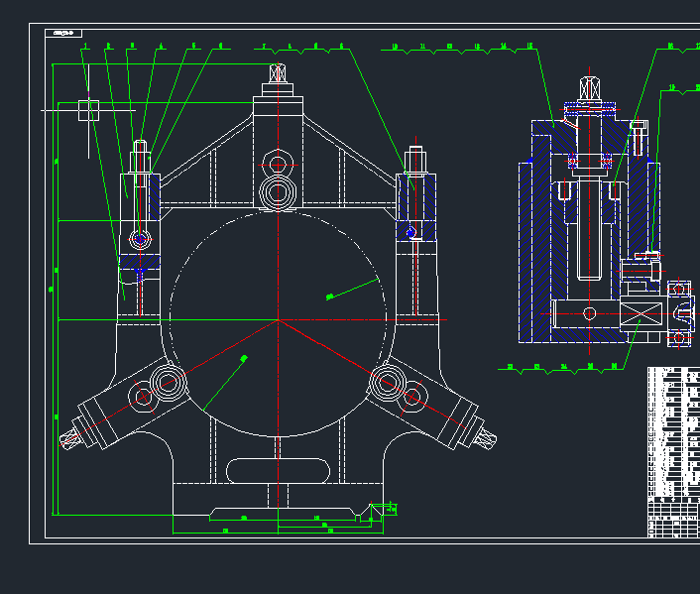Select the diameter dimension label inside the upper circle
The width and height of the screenshot is (700, 594).
click(x=330, y=297)
